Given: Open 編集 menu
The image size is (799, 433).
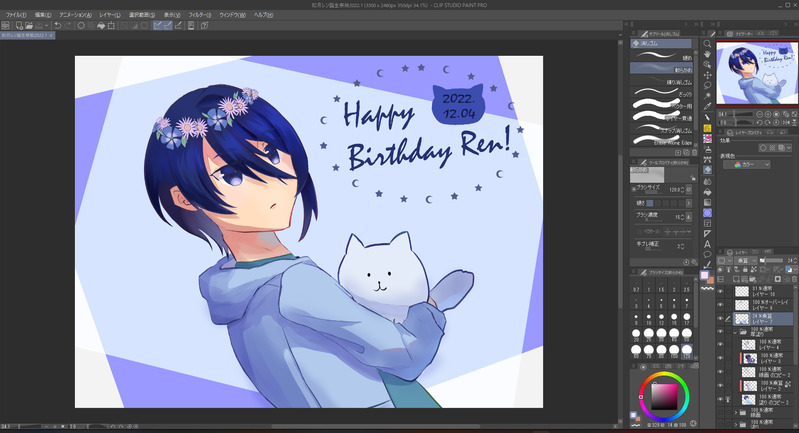Looking at the screenshot, I should click(43, 15).
